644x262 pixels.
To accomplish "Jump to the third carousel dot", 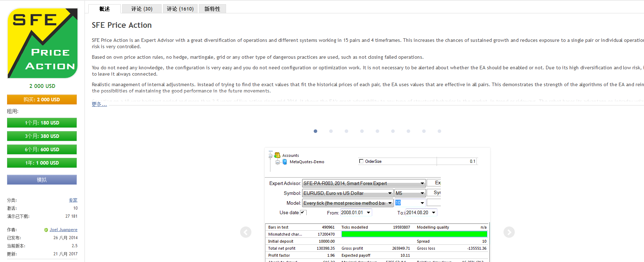I will (346, 131).
